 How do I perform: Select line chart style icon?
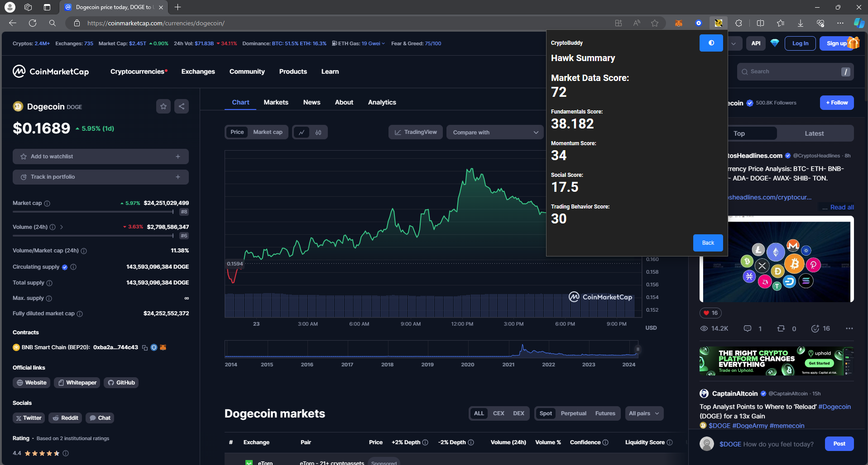(302, 133)
